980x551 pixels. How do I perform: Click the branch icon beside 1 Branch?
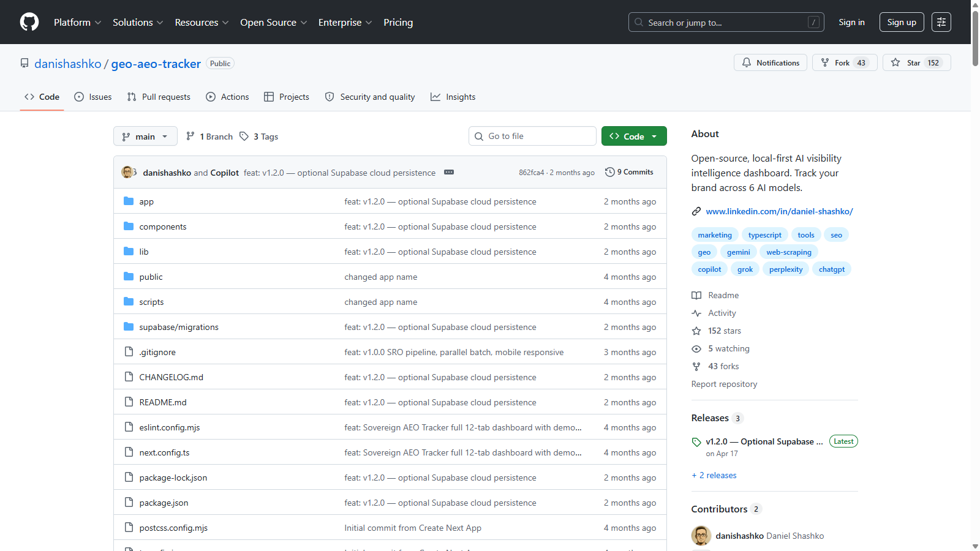190,137
